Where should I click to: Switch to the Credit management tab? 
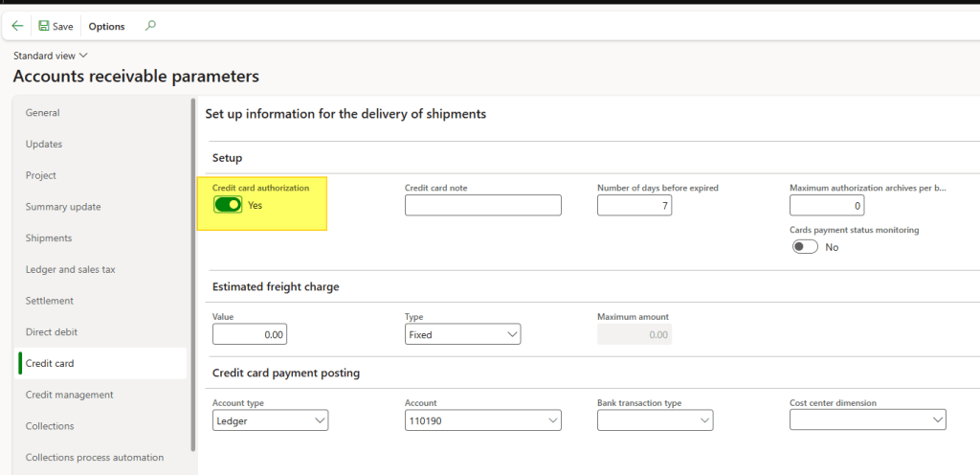(69, 395)
